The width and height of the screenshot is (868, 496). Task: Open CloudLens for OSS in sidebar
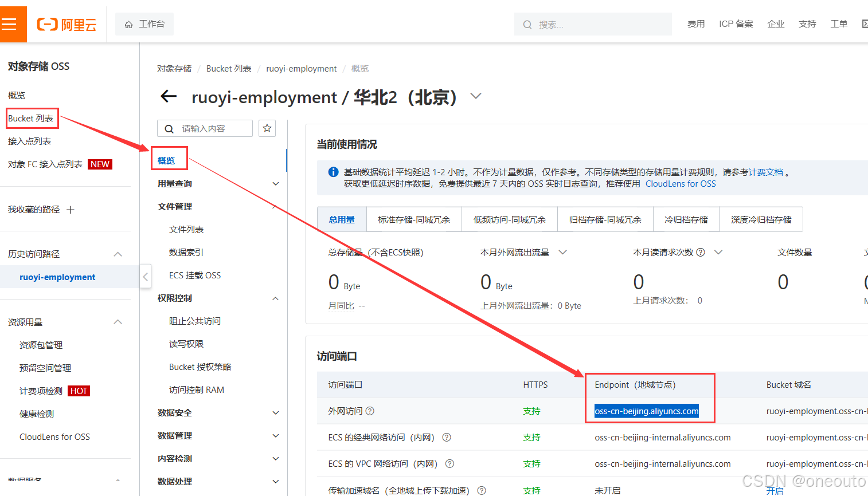[x=54, y=436]
